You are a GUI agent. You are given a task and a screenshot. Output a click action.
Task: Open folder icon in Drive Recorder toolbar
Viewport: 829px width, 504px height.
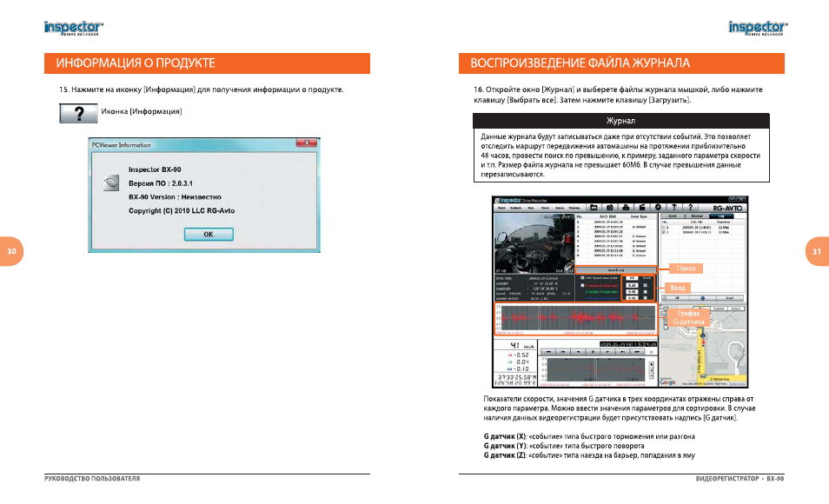tap(594, 208)
